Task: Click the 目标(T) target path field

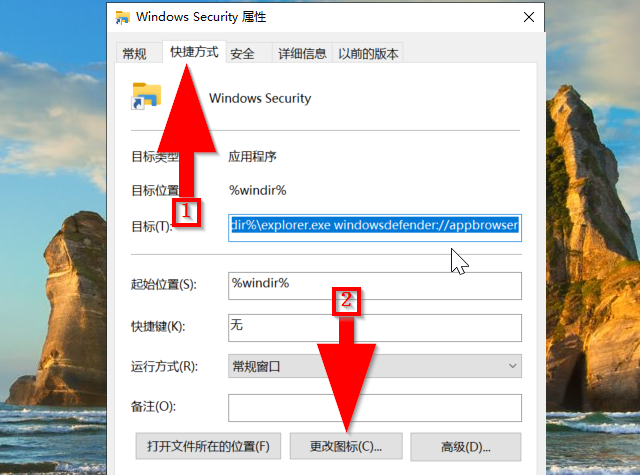Action: [375, 228]
